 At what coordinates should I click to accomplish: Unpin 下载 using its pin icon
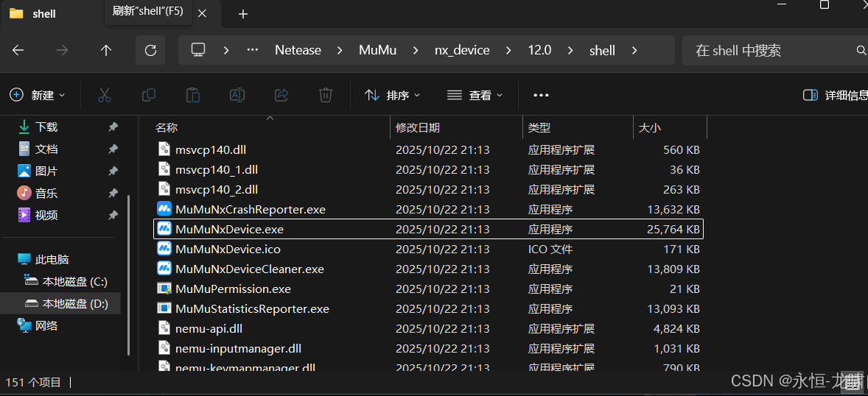click(x=113, y=127)
